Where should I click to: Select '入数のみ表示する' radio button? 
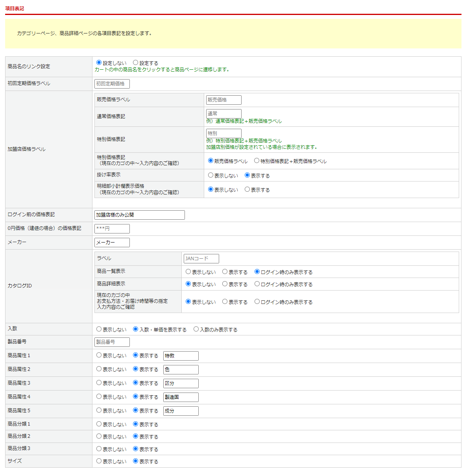(196, 329)
